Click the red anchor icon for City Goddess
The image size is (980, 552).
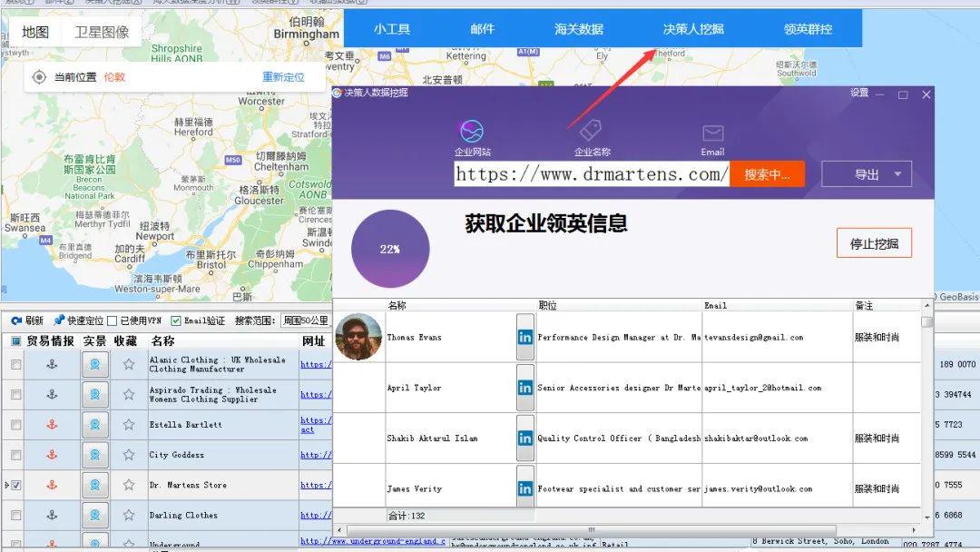pyautogui.click(x=52, y=455)
